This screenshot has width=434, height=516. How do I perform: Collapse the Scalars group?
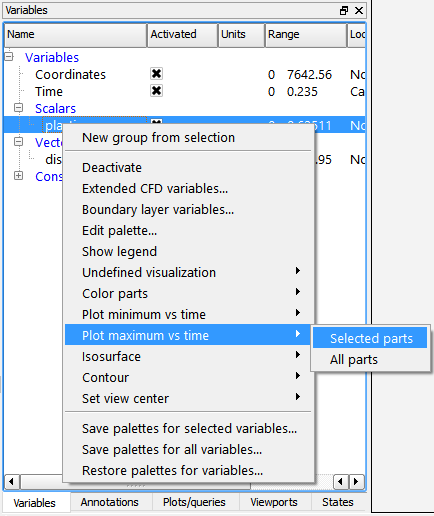click(19, 108)
